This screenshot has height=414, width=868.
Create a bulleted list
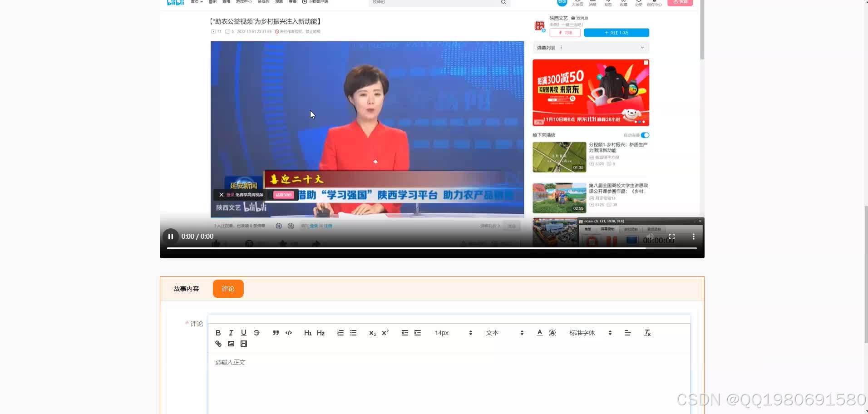tap(353, 333)
